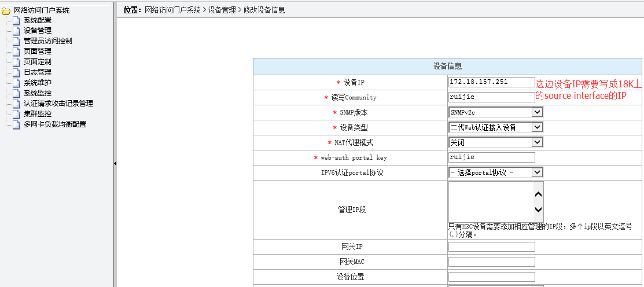
Task: Click the page icon beside 系统配置
Action: pos(16,20)
